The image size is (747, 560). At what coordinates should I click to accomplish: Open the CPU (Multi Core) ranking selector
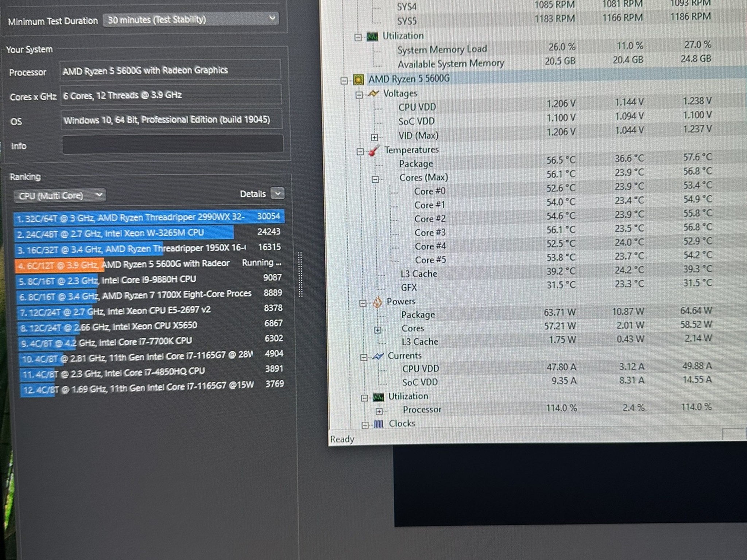(x=59, y=195)
